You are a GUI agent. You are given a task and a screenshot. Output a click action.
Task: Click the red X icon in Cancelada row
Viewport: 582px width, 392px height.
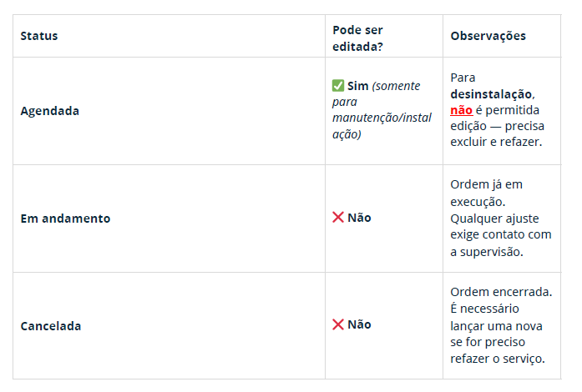tap(338, 324)
